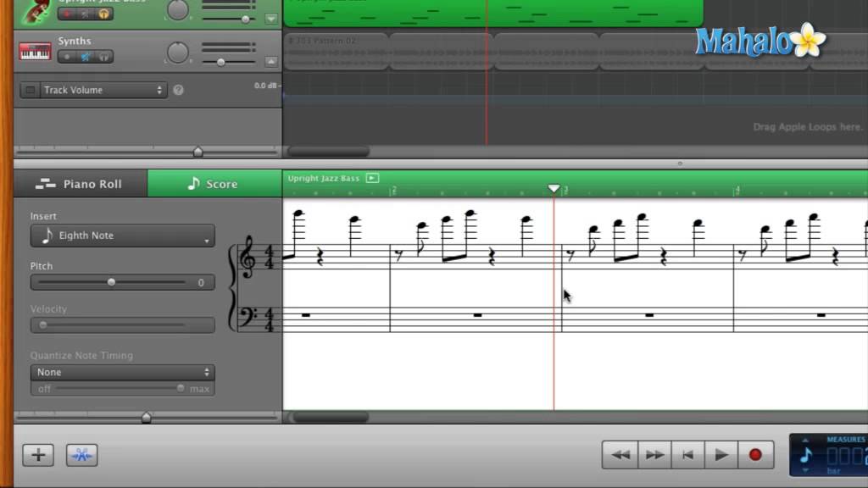
Task: Enable recording on Upright Jazz Bass track
Action: click(67, 14)
